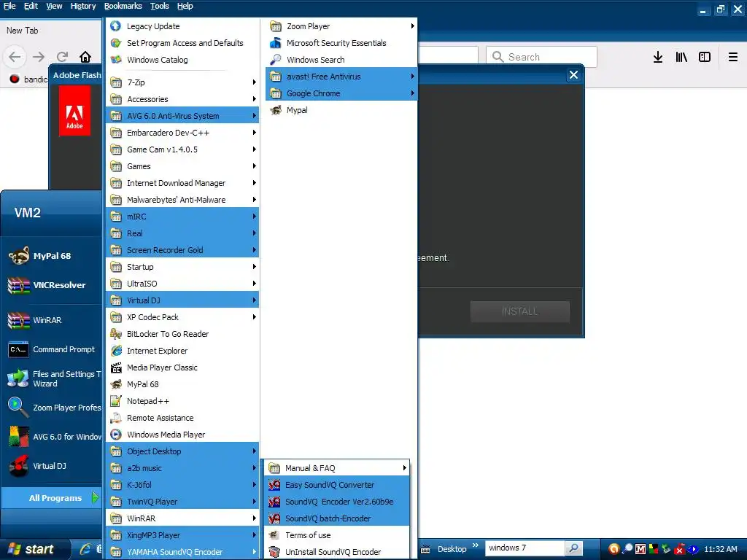Open Notepad++
The width and height of the screenshot is (747, 560).
(x=182, y=401)
